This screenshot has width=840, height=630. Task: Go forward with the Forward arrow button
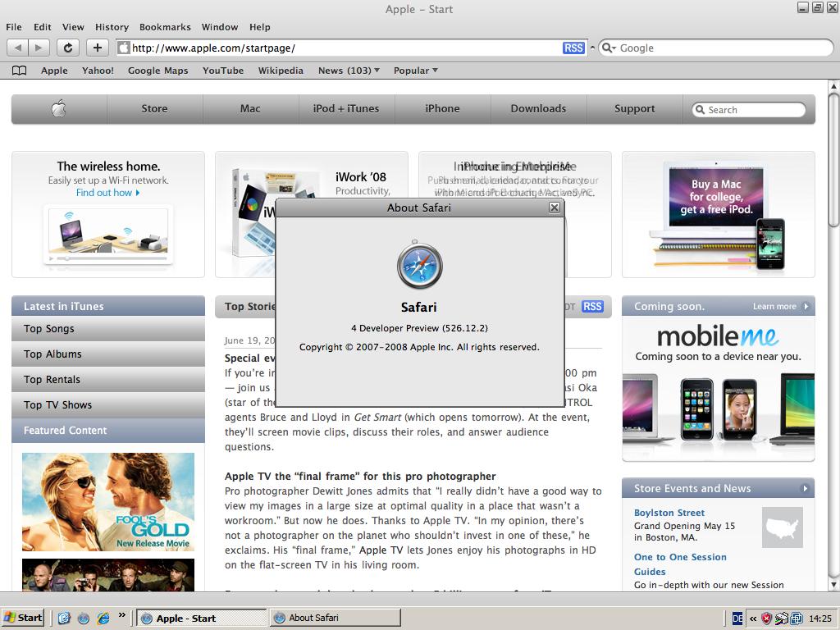pos(39,48)
